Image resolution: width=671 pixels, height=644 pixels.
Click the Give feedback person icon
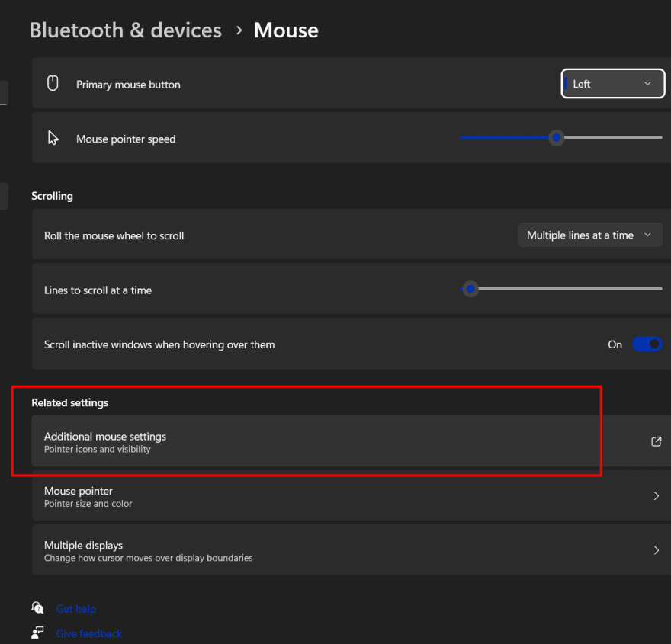[x=37, y=633]
